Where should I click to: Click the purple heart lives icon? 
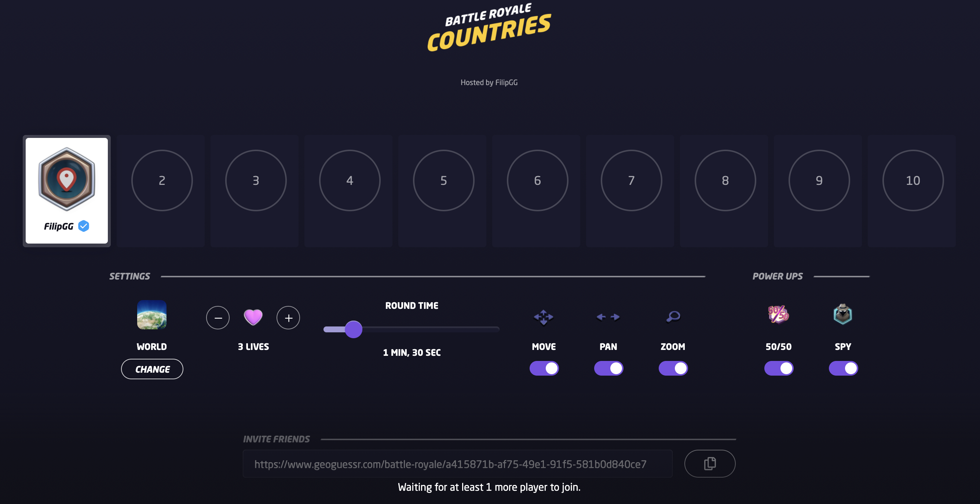(253, 317)
